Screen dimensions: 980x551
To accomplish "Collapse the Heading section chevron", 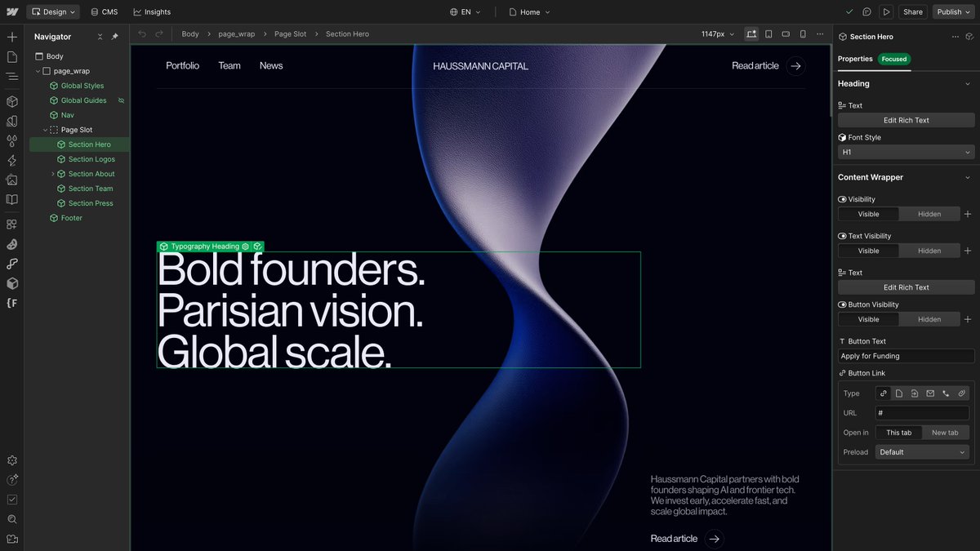I will point(968,84).
